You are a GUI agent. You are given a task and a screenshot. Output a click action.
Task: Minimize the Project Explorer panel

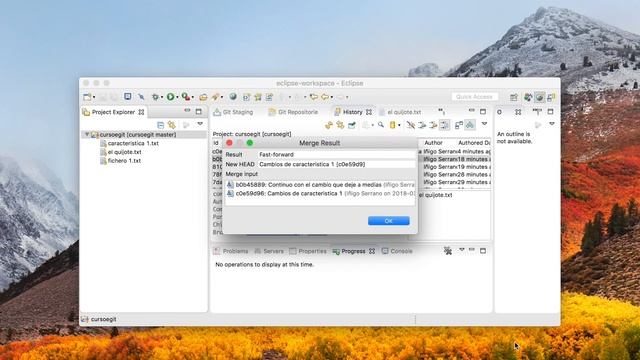point(187,111)
